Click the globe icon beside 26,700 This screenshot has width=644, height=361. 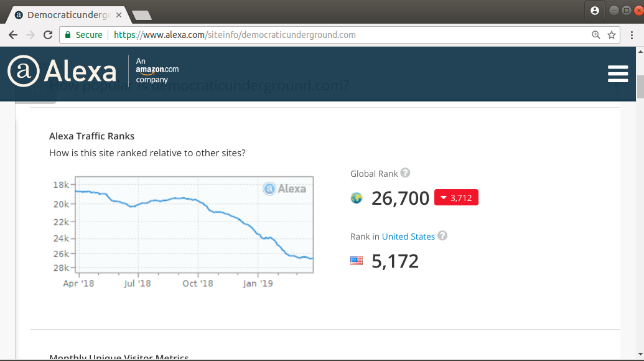click(357, 198)
